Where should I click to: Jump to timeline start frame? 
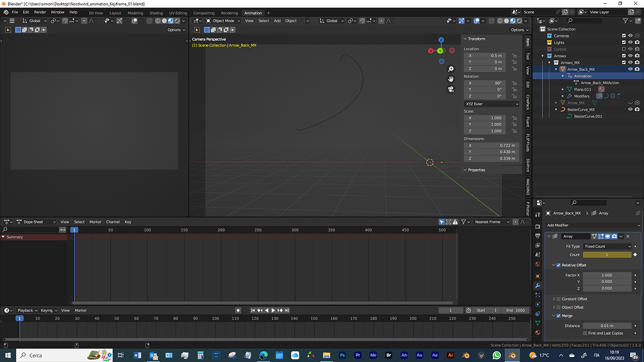253,311
